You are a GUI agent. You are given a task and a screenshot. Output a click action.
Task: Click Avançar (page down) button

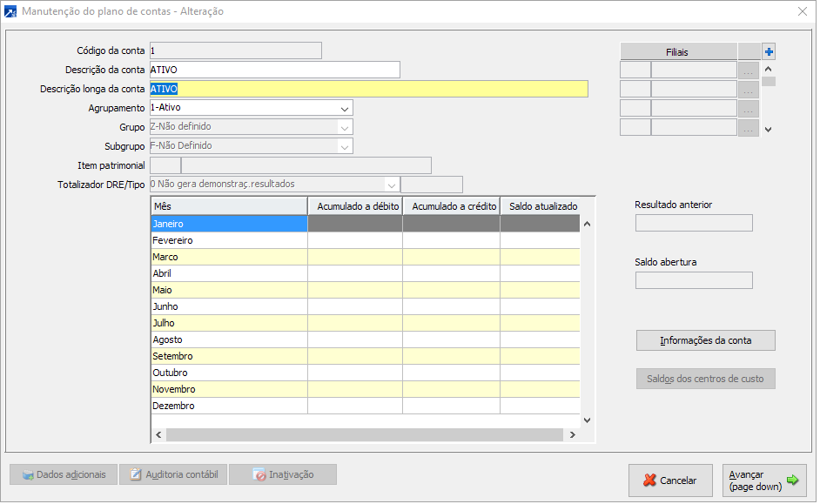click(763, 480)
